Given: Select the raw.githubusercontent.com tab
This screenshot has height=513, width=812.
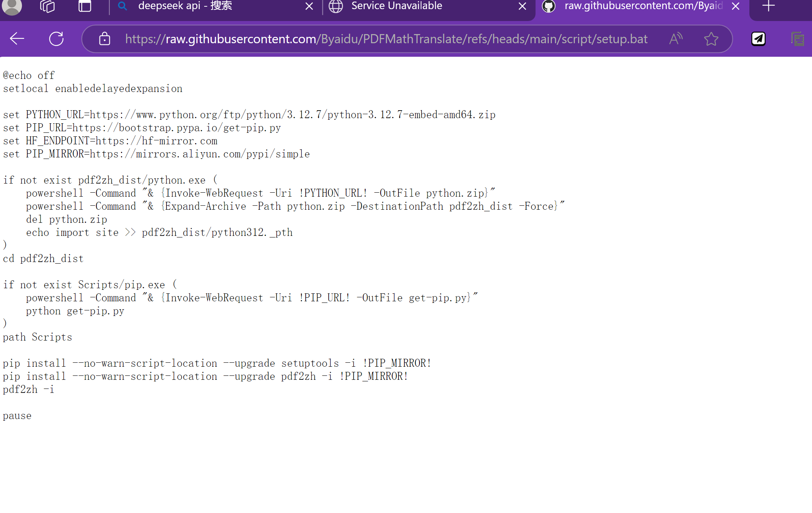Looking at the screenshot, I should 642,6.
